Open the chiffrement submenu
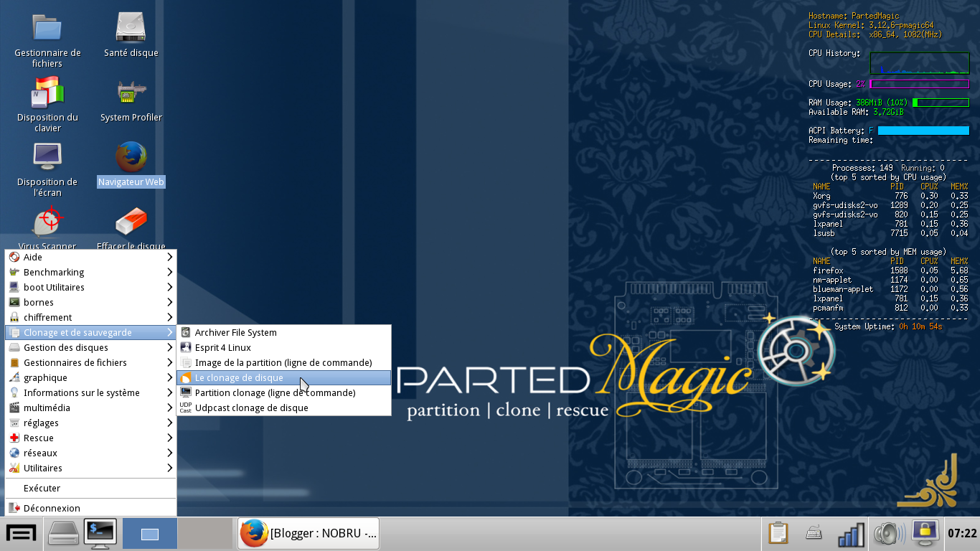980x551 pixels. coord(90,317)
